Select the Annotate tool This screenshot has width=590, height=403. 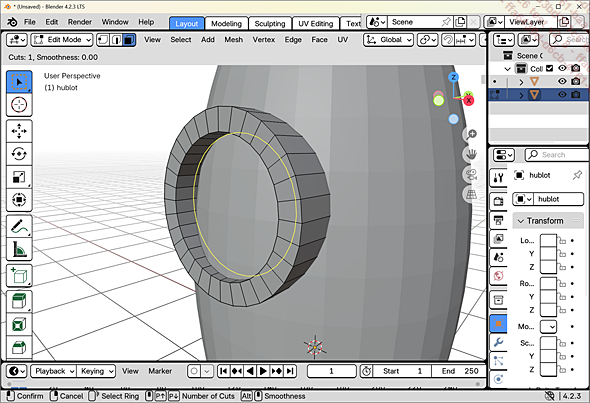click(19, 226)
